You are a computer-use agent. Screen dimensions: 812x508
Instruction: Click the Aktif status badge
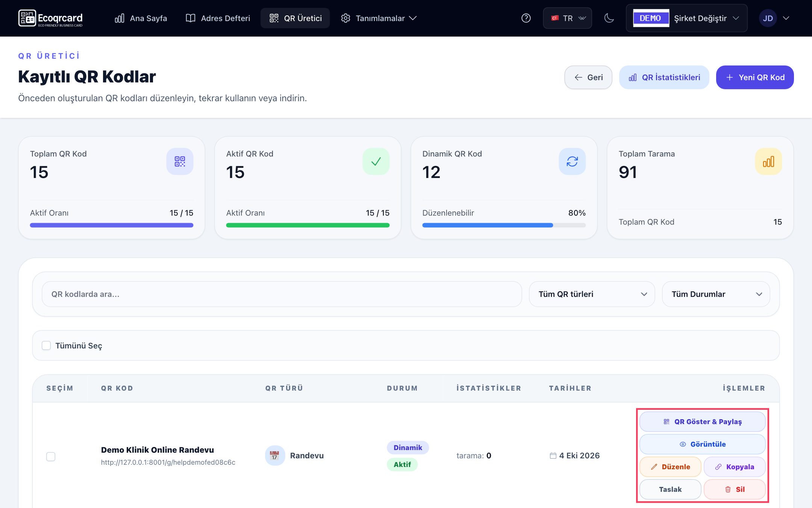(x=402, y=465)
